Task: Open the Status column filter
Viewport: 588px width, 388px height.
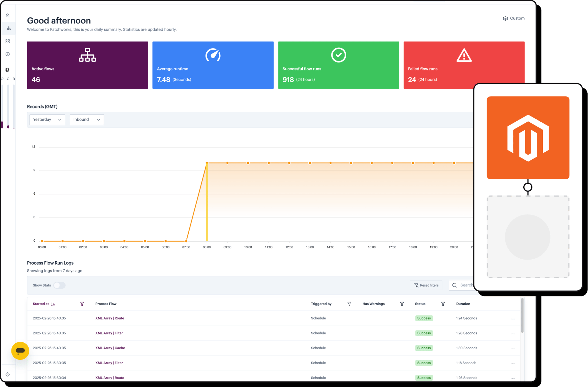Action: [x=443, y=304]
